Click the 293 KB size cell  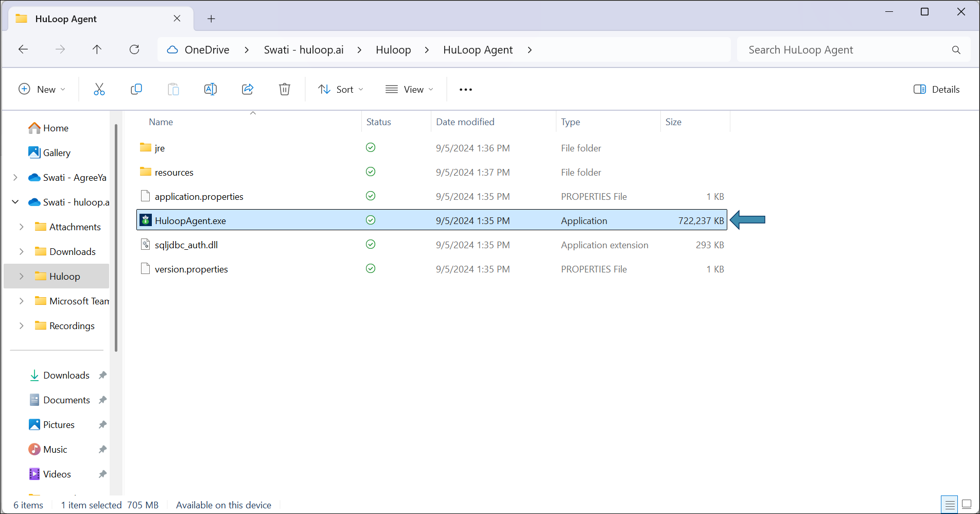pos(710,245)
